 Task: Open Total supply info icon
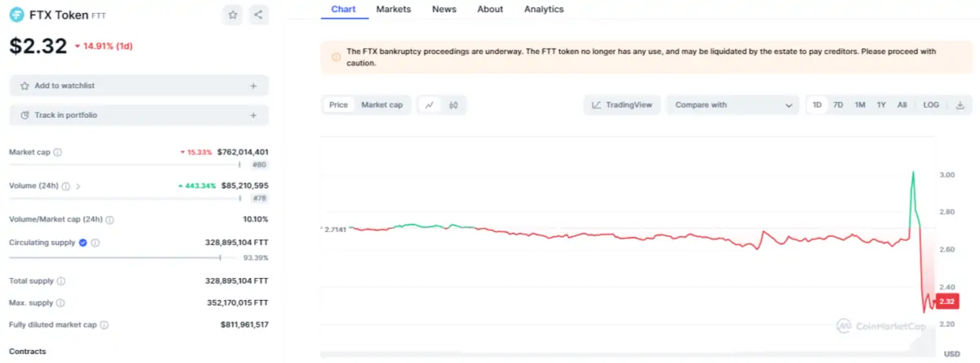tap(60, 281)
